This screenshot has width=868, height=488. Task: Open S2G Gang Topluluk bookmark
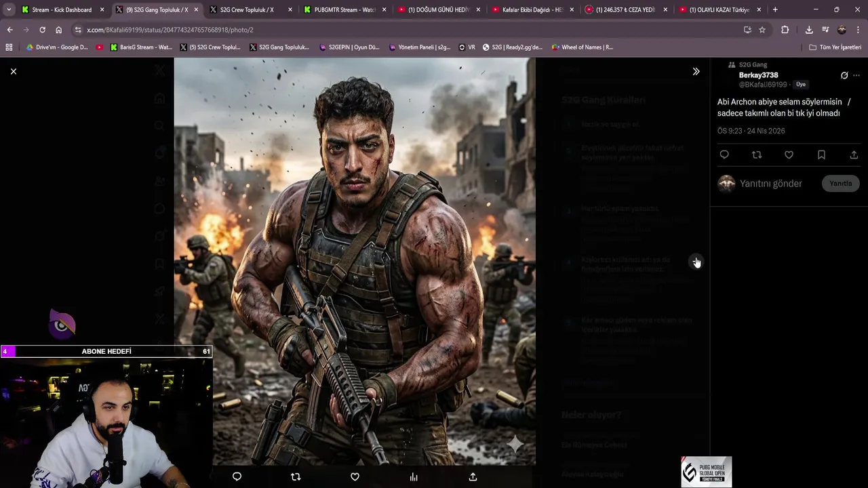pos(279,47)
